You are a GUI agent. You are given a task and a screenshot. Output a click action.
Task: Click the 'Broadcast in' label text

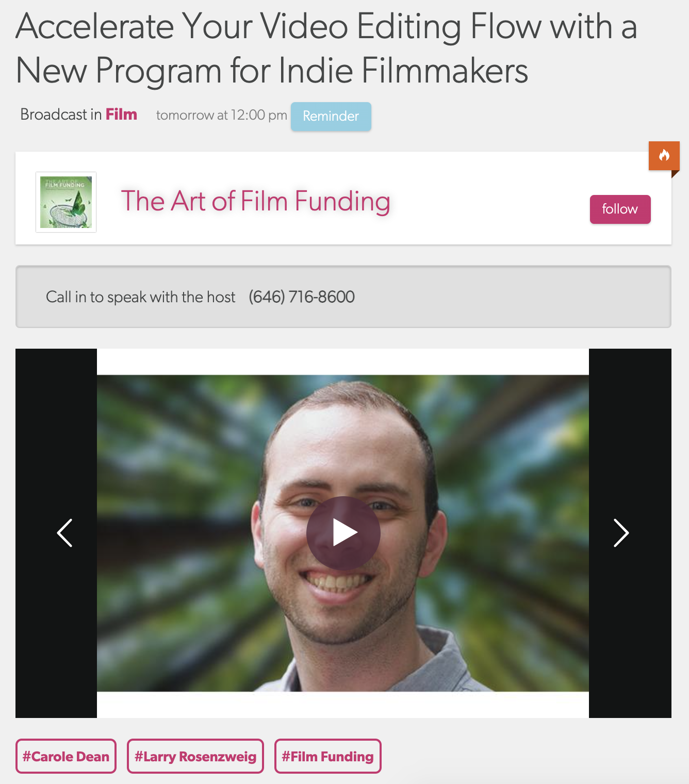[61, 115]
